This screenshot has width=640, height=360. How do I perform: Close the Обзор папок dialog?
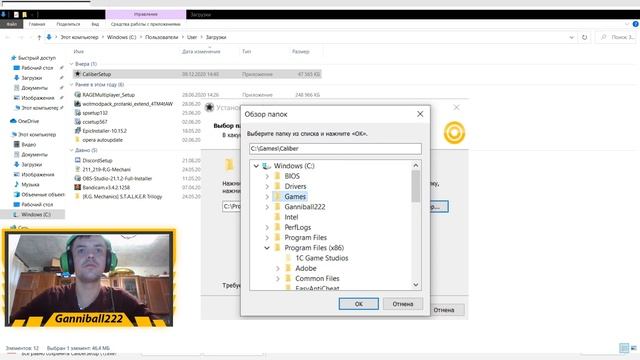420,114
